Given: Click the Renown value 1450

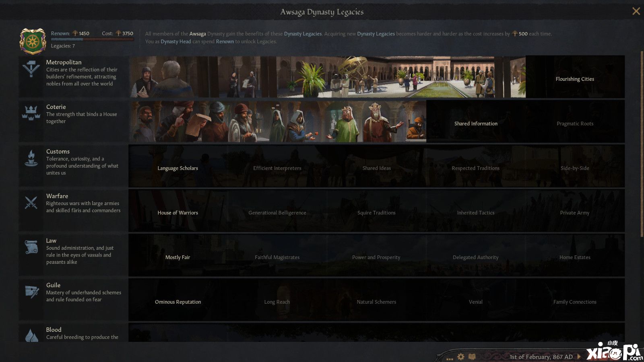Looking at the screenshot, I should pyautogui.click(x=84, y=33).
